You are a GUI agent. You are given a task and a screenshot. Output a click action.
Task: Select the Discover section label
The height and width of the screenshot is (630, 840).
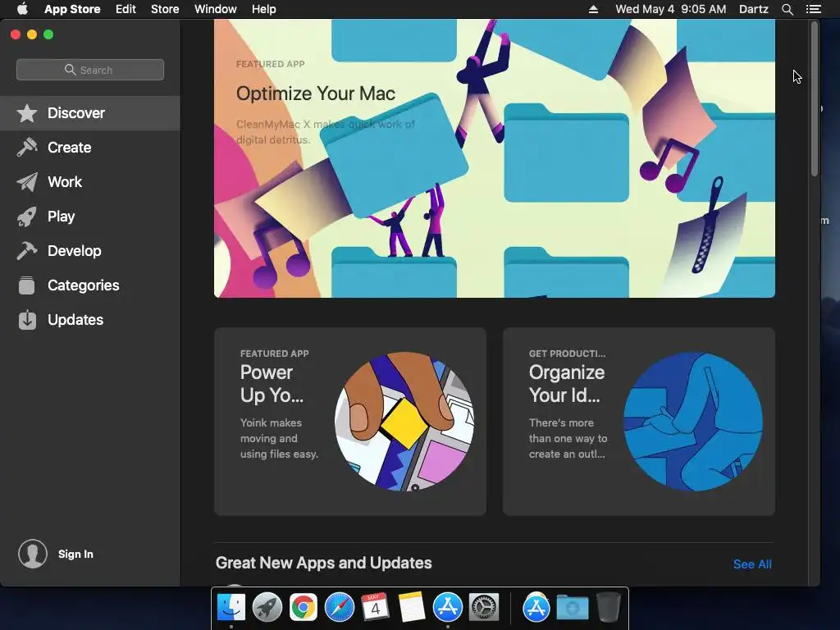tap(76, 113)
